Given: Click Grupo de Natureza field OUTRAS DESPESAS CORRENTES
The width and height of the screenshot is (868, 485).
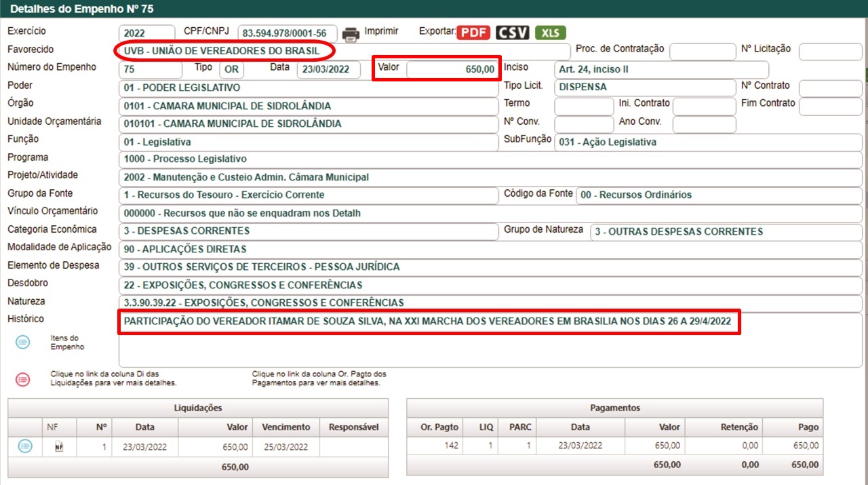Looking at the screenshot, I should point(726,232).
